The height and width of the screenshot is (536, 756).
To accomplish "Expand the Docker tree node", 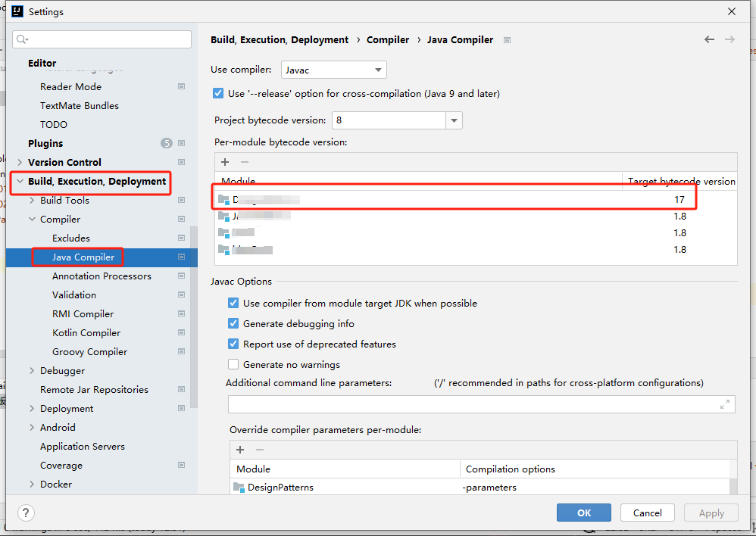I will (32, 484).
